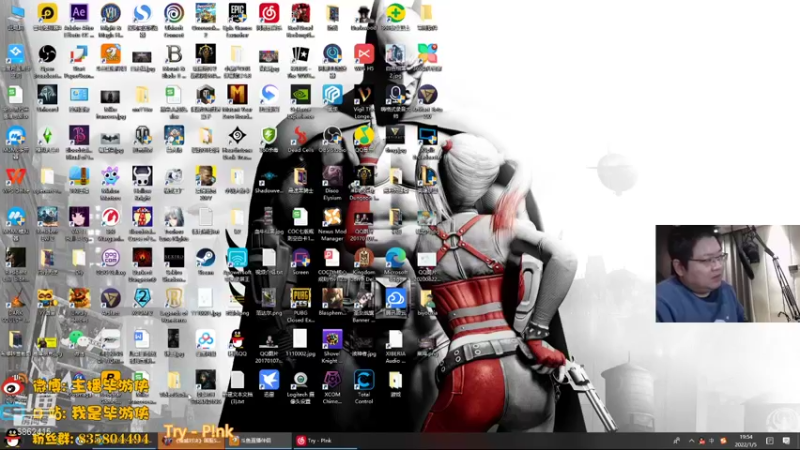Launch the Blasphemous game shortcut
The height and width of the screenshot is (450, 800).
[332, 298]
